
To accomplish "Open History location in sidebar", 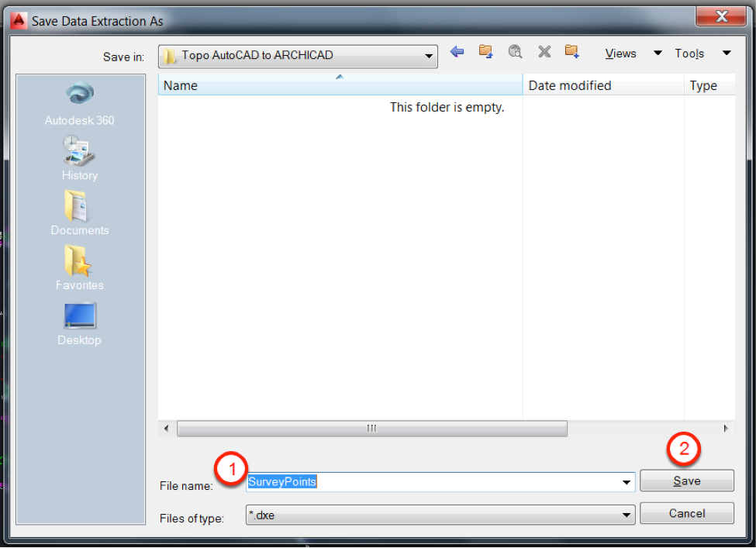I will point(80,158).
